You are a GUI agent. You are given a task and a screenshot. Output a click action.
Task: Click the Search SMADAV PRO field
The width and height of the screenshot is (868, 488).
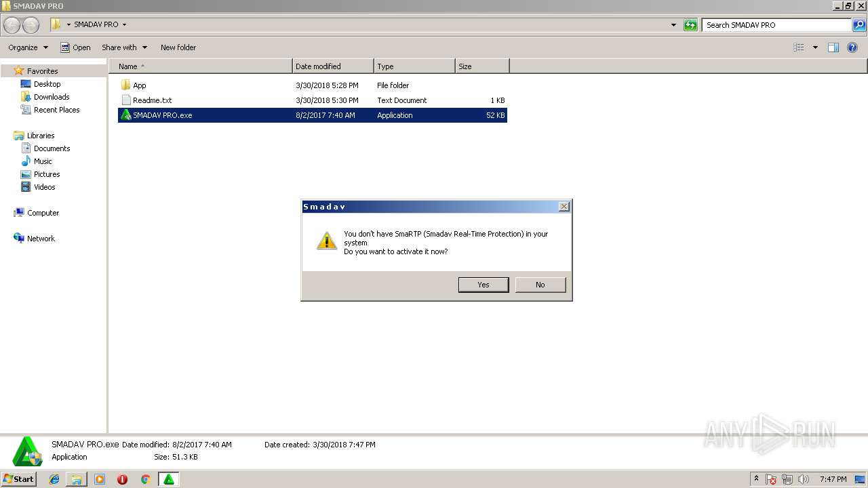(777, 25)
